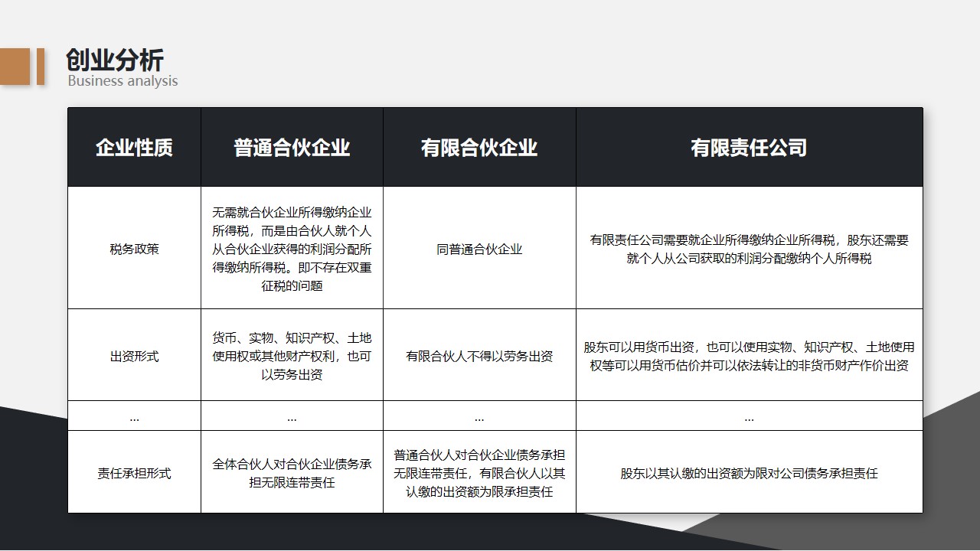Select the cell 有限合伙人不得以劳务出资
This screenshot has height=551, width=980.
[x=479, y=356]
